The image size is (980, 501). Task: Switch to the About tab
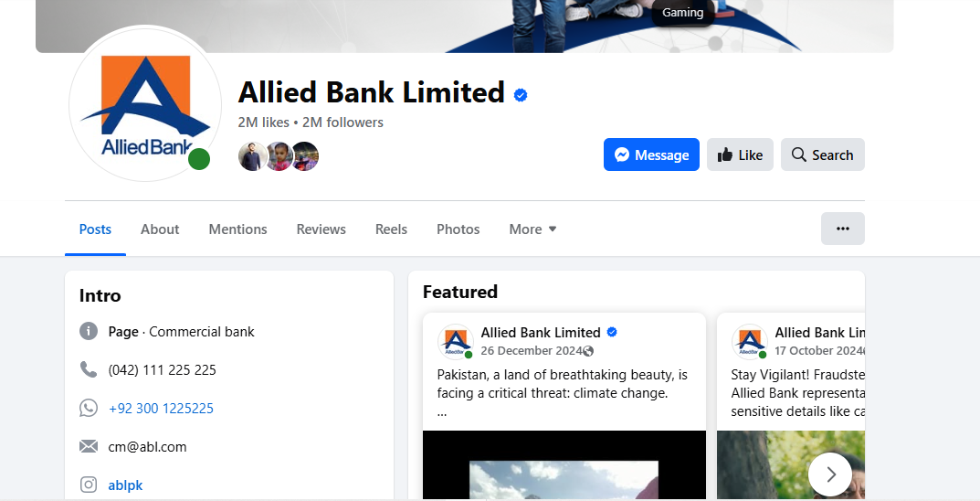pyautogui.click(x=160, y=229)
